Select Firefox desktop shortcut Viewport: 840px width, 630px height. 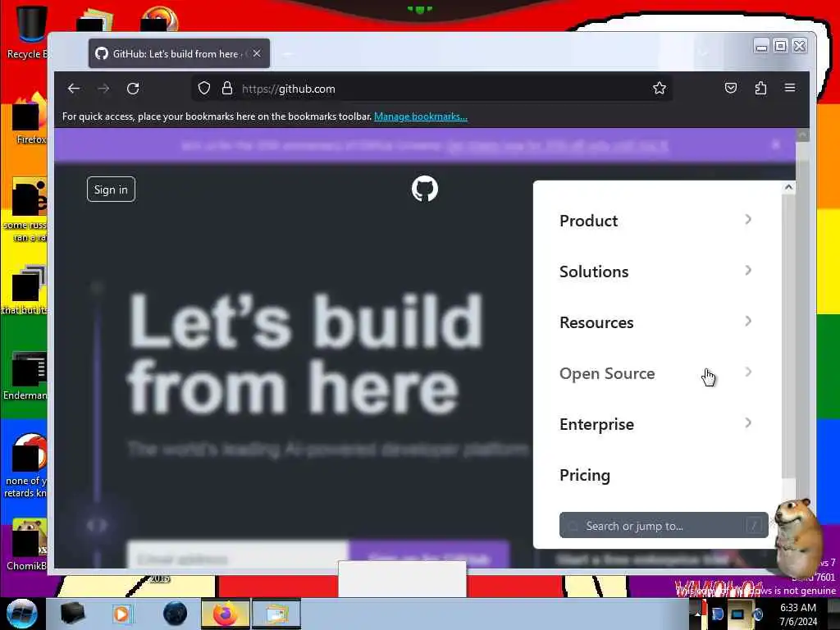[x=30, y=119]
